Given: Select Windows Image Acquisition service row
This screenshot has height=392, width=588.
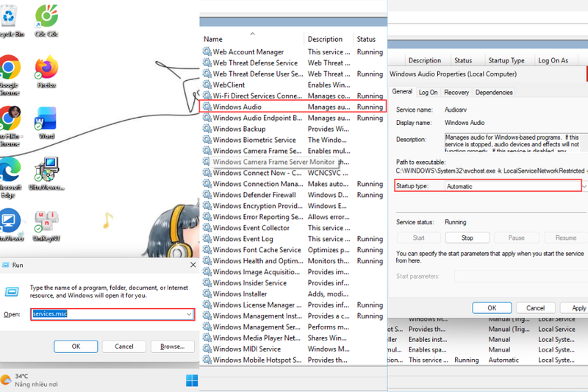Looking at the screenshot, I should [x=293, y=271].
